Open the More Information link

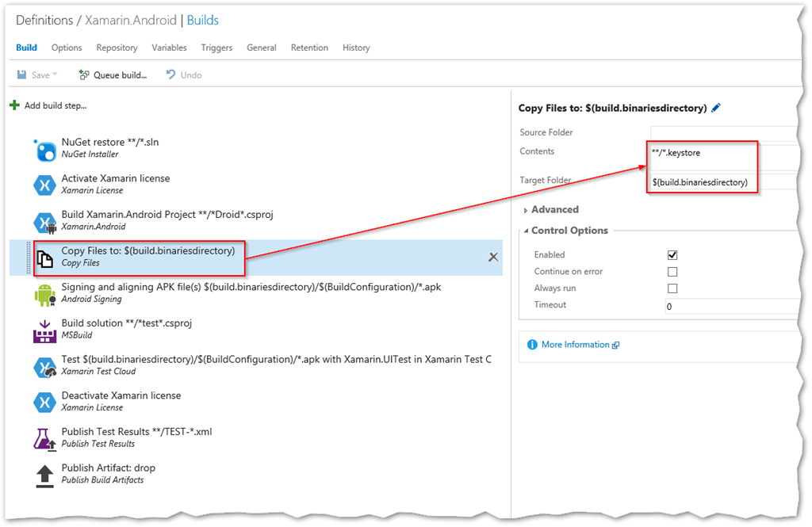coord(575,345)
